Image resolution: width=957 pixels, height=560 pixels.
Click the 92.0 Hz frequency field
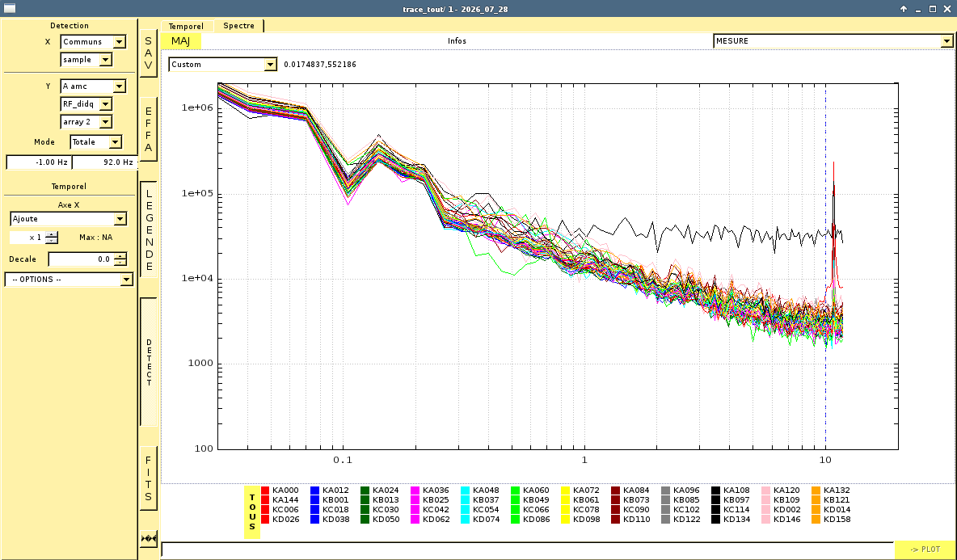[x=105, y=162]
